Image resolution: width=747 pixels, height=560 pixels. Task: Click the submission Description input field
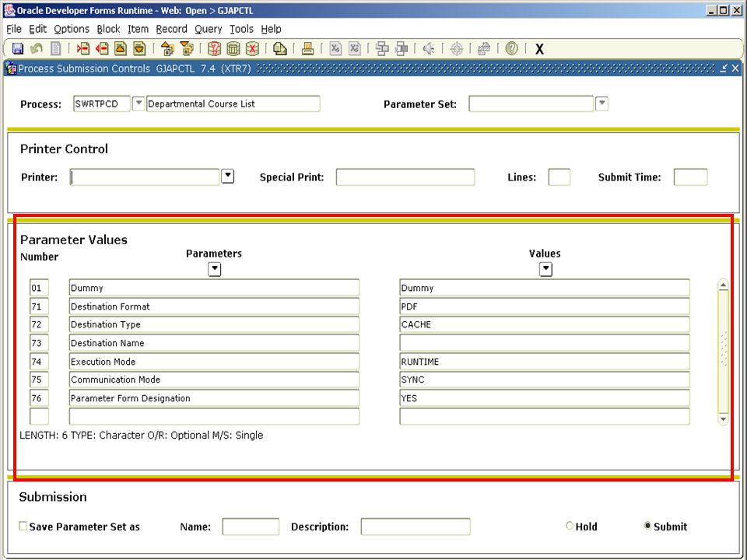tap(416, 527)
